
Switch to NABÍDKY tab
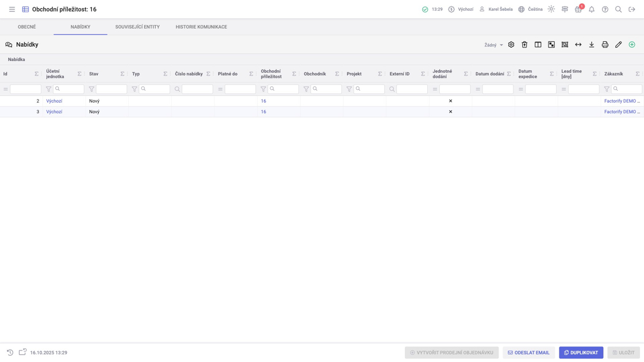(x=80, y=26)
